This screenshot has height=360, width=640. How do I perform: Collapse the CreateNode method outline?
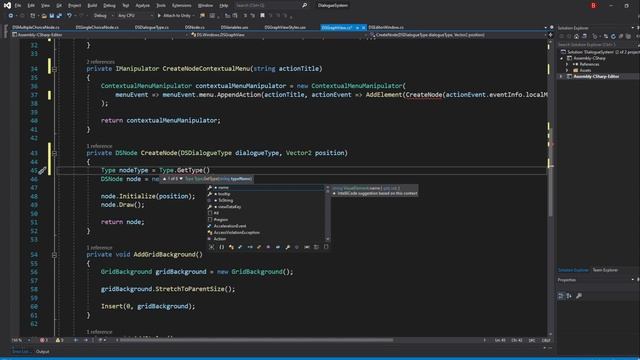[x=54, y=153]
